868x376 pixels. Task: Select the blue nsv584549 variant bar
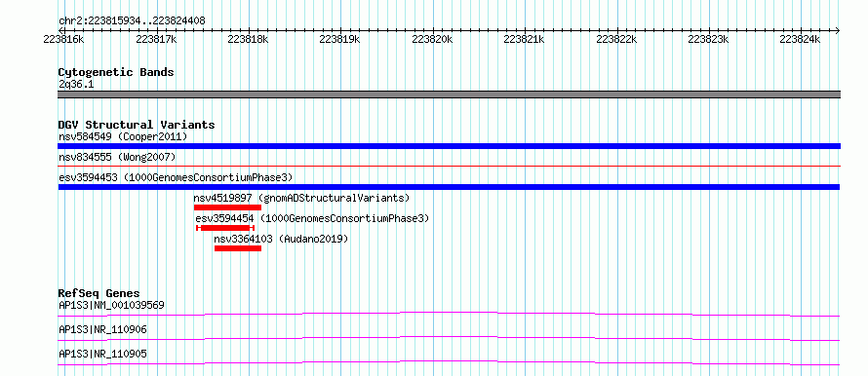tap(449, 146)
